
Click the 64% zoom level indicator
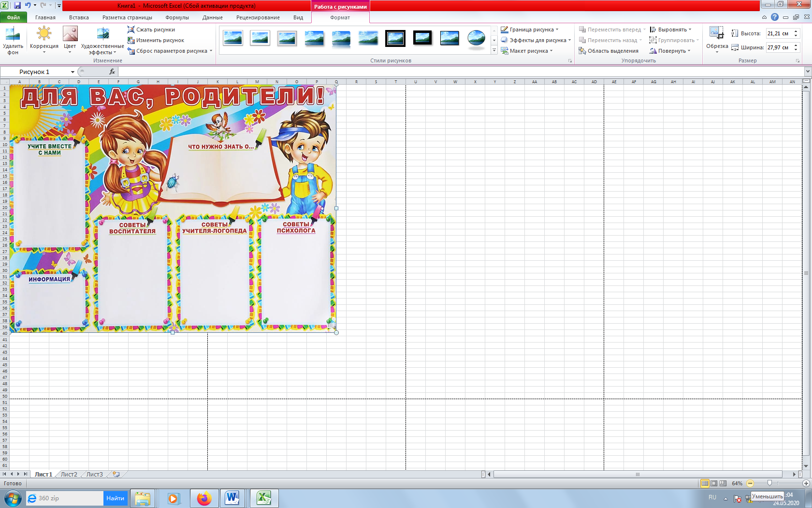(737, 483)
